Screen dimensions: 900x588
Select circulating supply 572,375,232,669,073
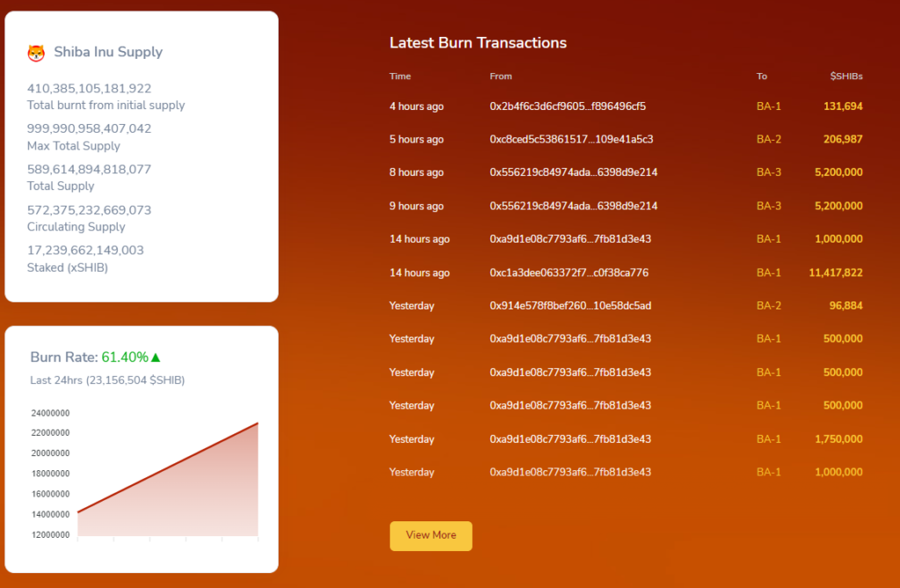tap(89, 210)
